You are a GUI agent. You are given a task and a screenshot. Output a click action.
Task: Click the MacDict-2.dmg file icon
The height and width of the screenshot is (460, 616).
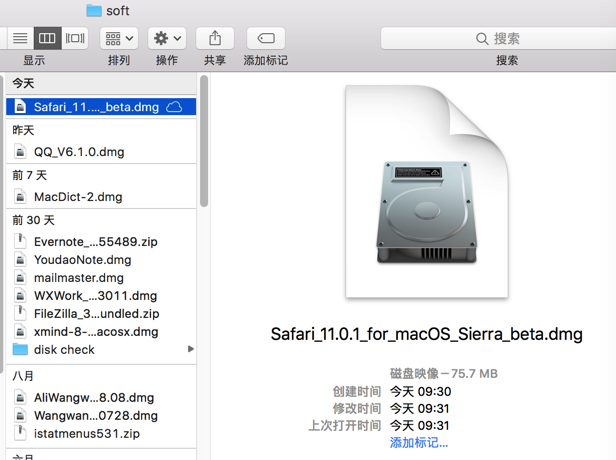pos(20,196)
